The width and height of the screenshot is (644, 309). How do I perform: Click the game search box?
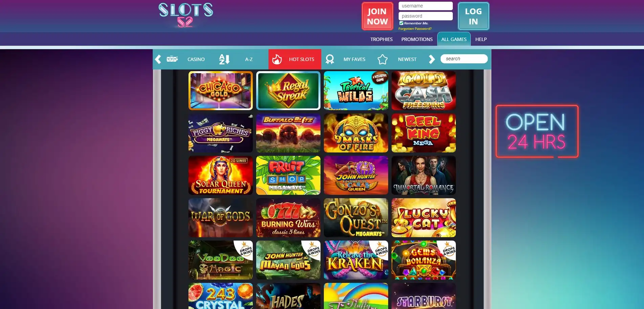pyautogui.click(x=464, y=59)
